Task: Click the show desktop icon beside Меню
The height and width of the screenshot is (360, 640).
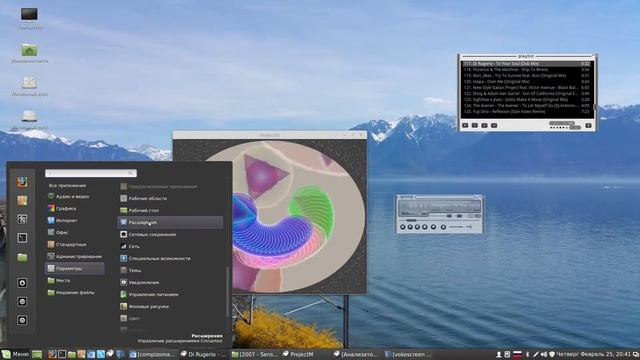Action: point(37,354)
